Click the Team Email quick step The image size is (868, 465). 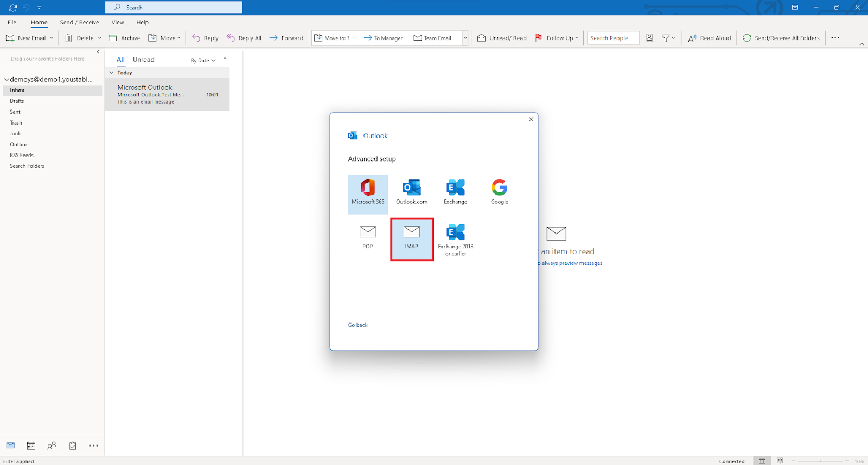pyautogui.click(x=432, y=38)
